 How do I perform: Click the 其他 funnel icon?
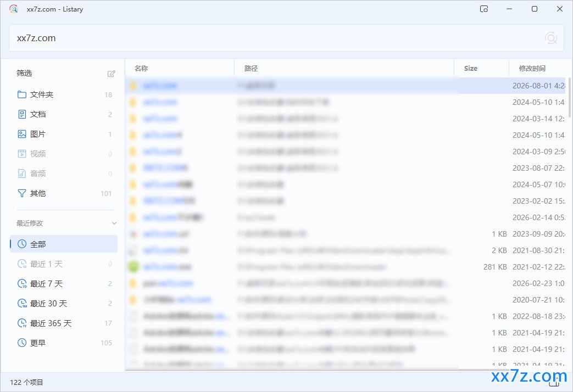[x=22, y=193]
